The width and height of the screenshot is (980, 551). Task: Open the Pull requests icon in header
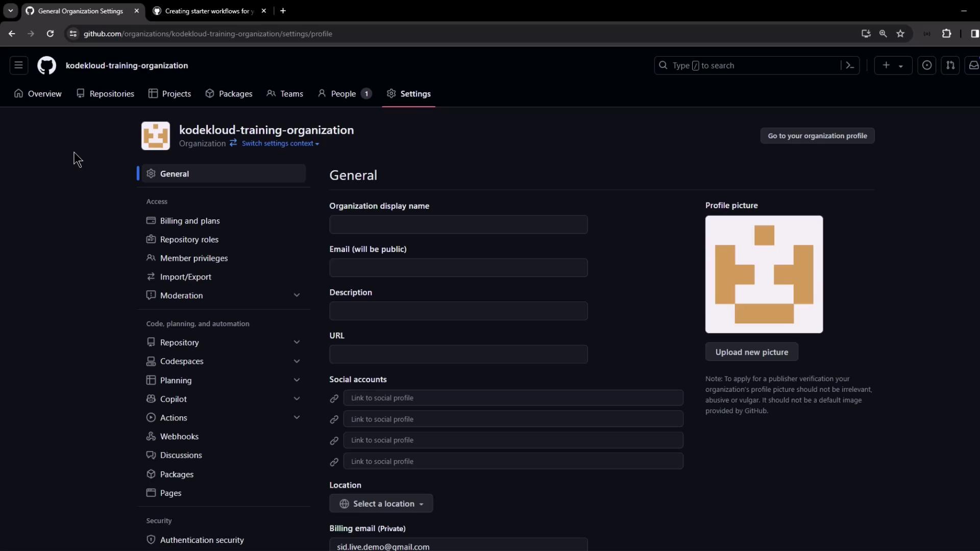point(950,65)
